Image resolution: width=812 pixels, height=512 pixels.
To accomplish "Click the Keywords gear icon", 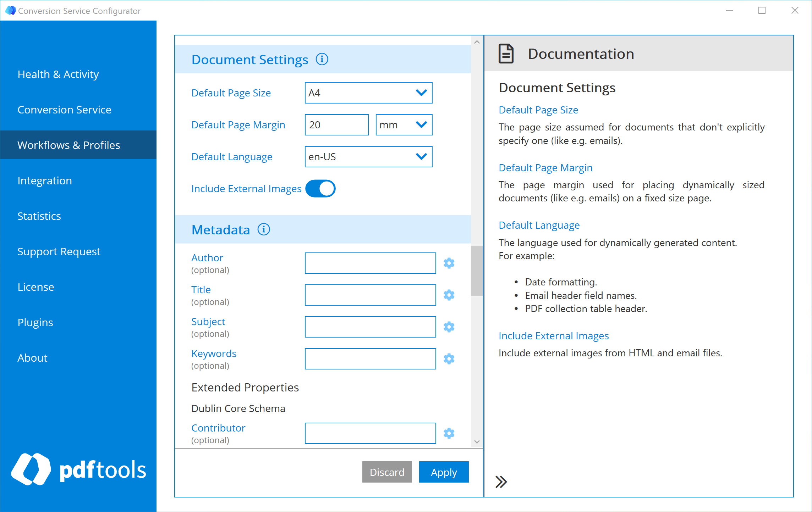I will pos(449,358).
